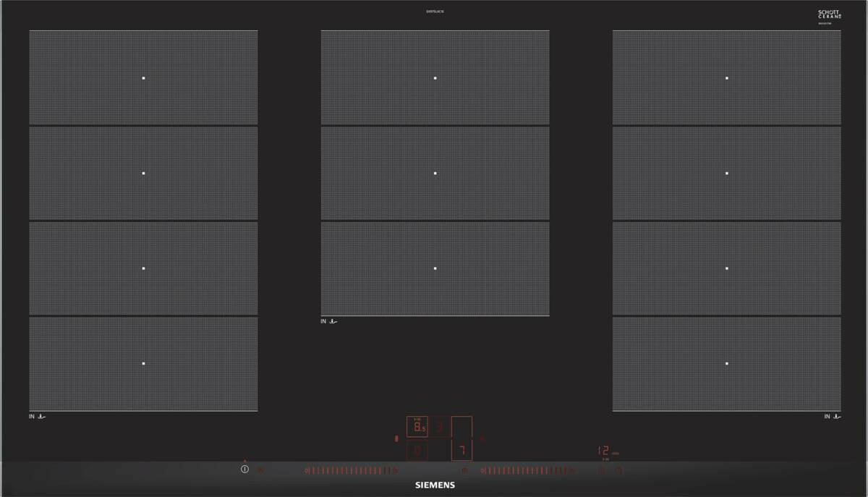Viewport: 868px width, 497px height.
Task: Click the SIEMENS brand logo
Action: click(434, 485)
